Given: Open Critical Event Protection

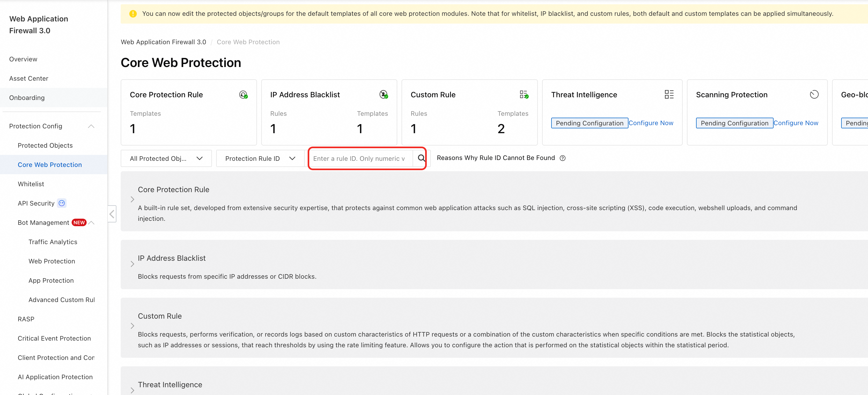Looking at the screenshot, I should pos(54,338).
